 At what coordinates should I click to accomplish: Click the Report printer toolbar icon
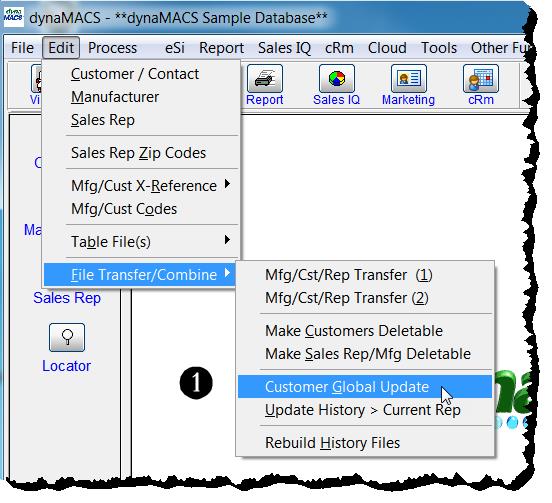coord(264,78)
